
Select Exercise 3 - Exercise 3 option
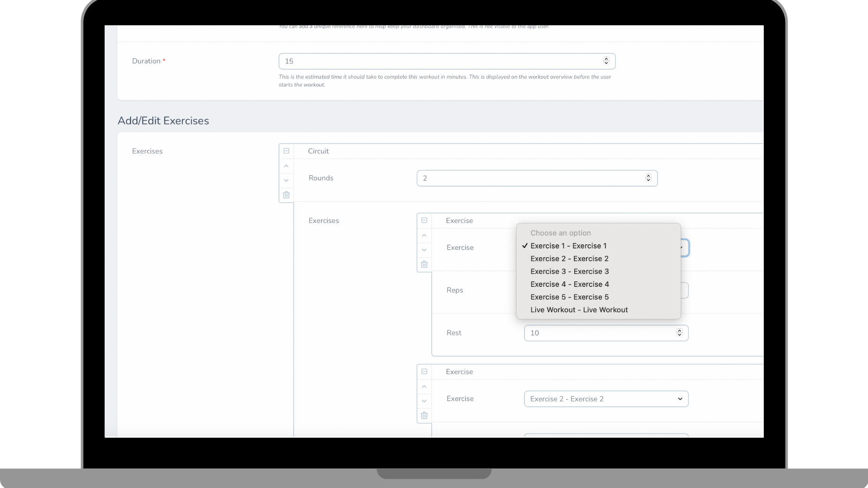pos(569,272)
